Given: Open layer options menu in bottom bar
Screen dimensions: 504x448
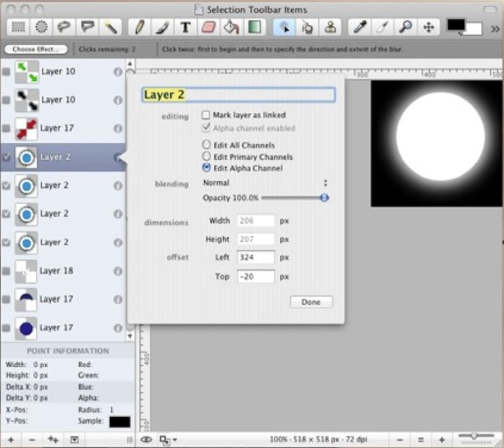Looking at the screenshot, I should (x=74, y=439).
